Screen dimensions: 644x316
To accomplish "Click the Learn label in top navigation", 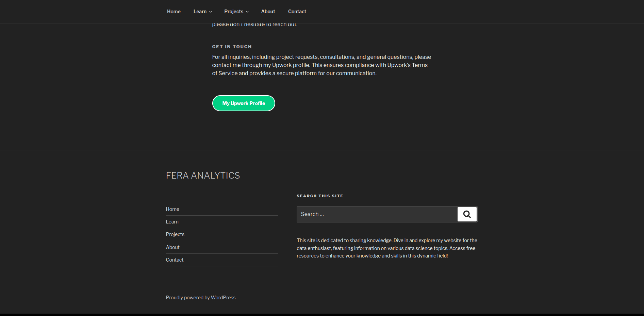I will click(x=200, y=12).
